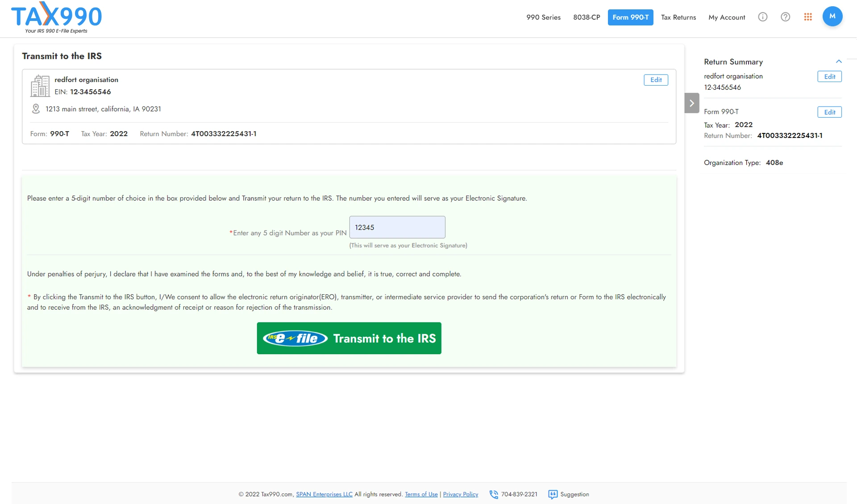Click the IRS e-file Transmit button
The height and width of the screenshot is (504, 857).
[x=349, y=339]
